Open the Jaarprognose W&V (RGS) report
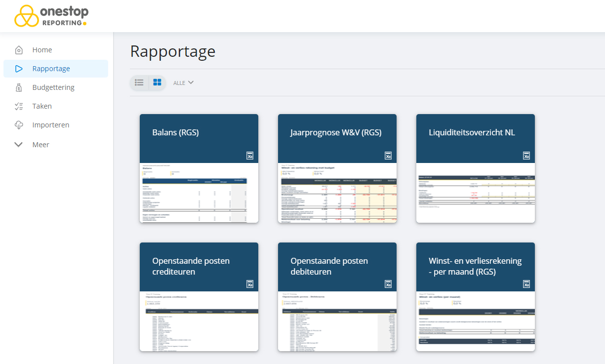The image size is (605, 364). (336, 132)
